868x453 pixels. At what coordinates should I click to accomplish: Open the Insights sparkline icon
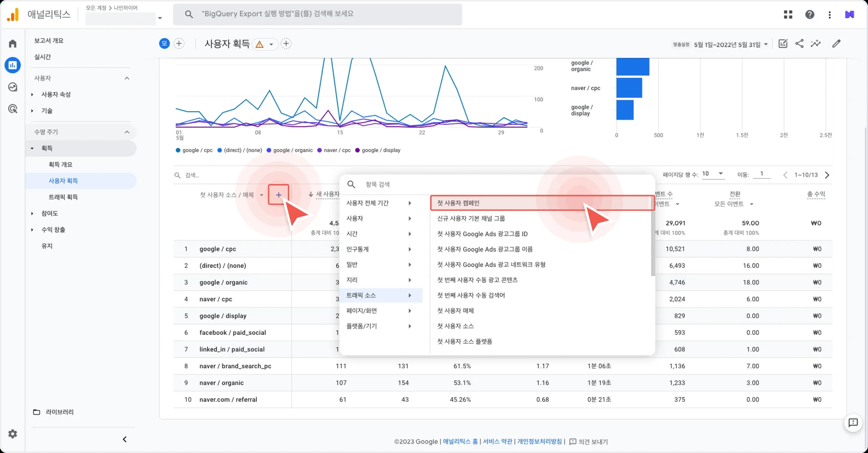(816, 43)
